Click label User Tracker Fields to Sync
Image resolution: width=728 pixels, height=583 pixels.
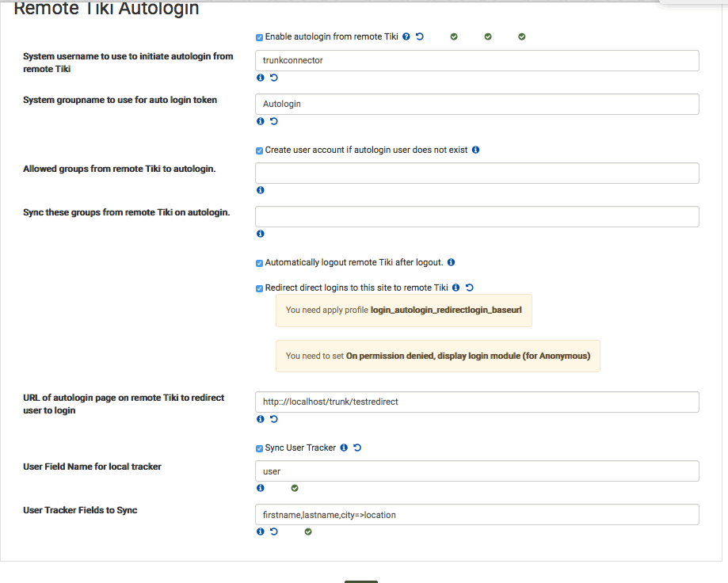[x=80, y=510]
